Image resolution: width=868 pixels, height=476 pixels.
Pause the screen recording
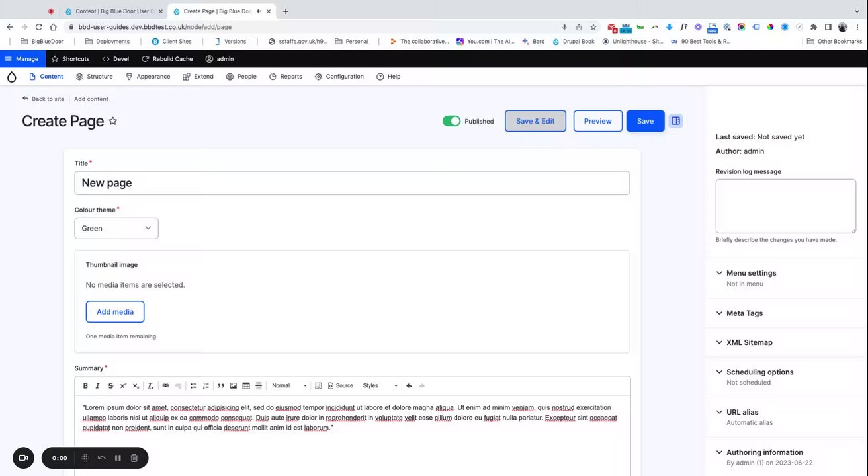[118, 458]
